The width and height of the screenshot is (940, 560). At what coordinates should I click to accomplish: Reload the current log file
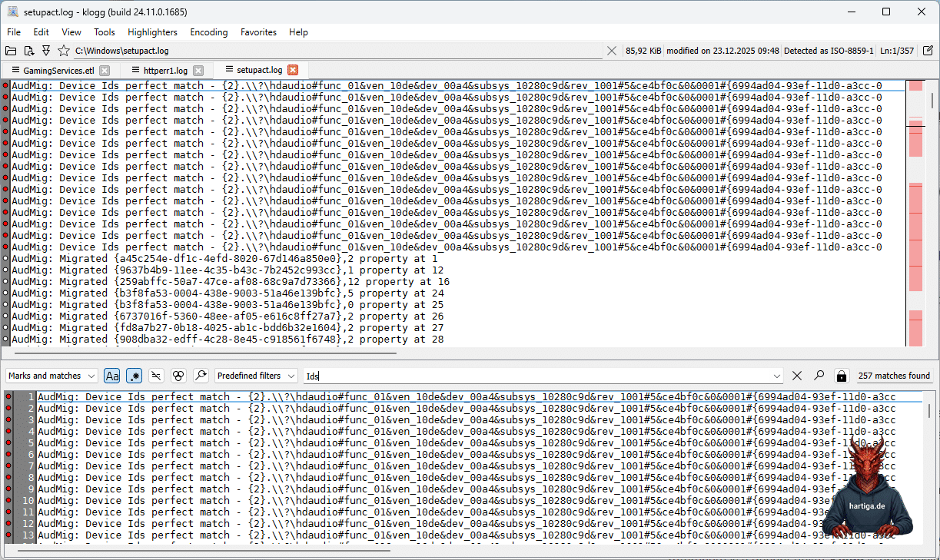(x=29, y=51)
